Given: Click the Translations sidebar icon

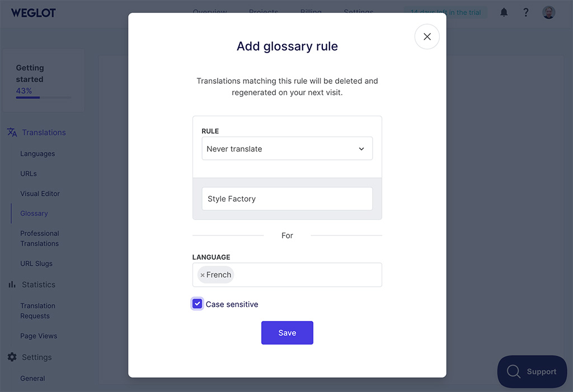Looking at the screenshot, I should click(12, 132).
